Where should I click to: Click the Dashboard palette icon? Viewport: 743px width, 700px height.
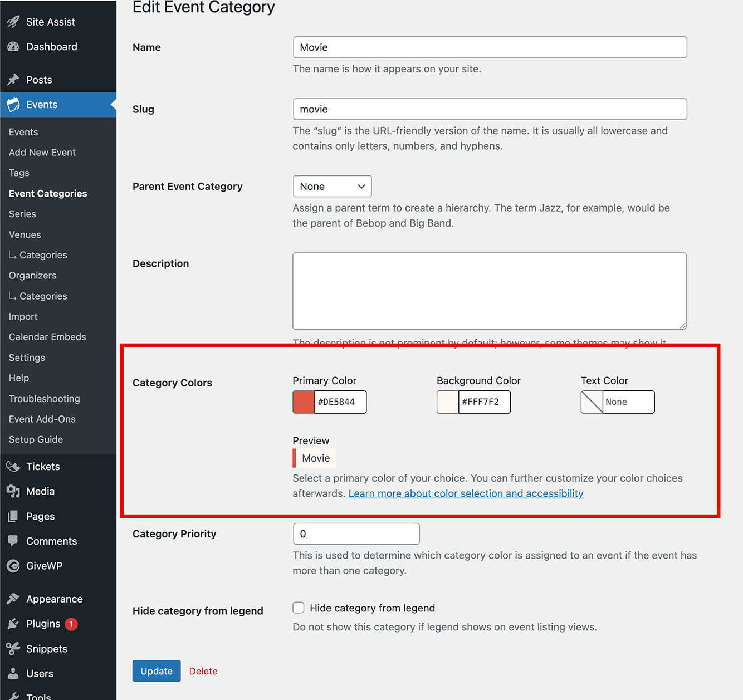13,47
